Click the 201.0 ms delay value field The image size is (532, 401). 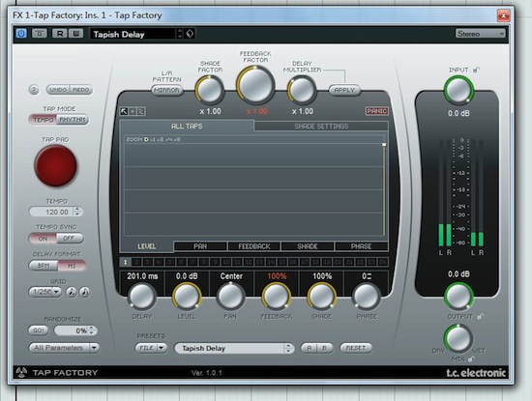tap(142, 276)
